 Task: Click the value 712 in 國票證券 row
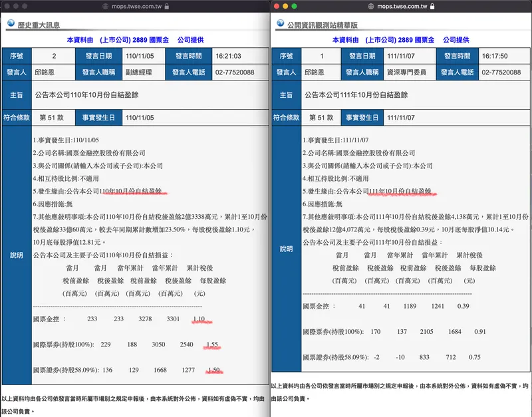(451, 357)
